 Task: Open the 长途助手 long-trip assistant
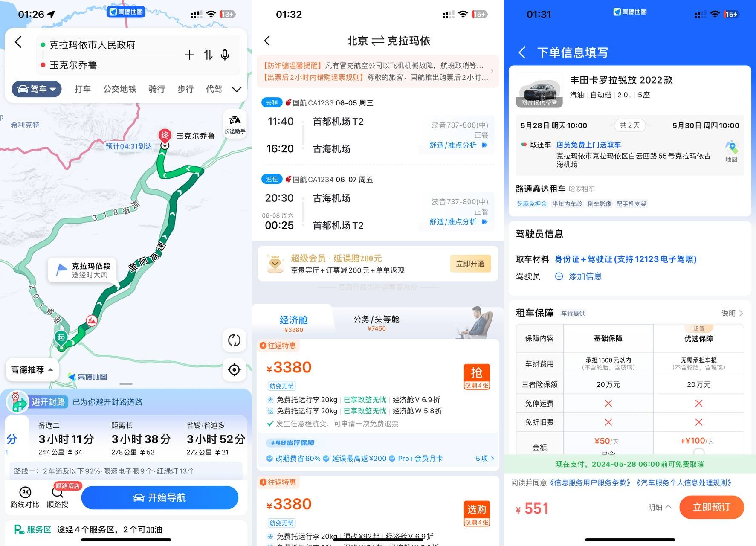pos(235,124)
